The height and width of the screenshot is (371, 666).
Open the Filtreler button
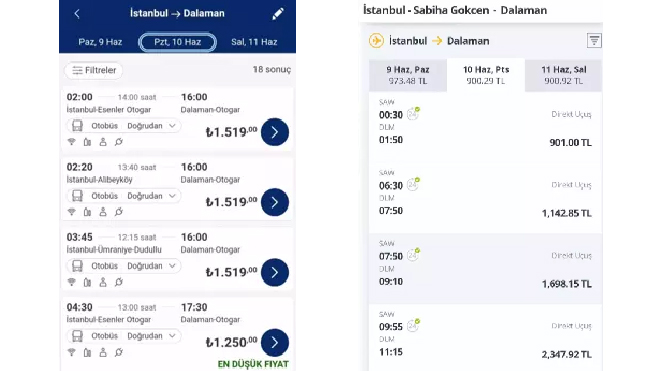tap(94, 70)
